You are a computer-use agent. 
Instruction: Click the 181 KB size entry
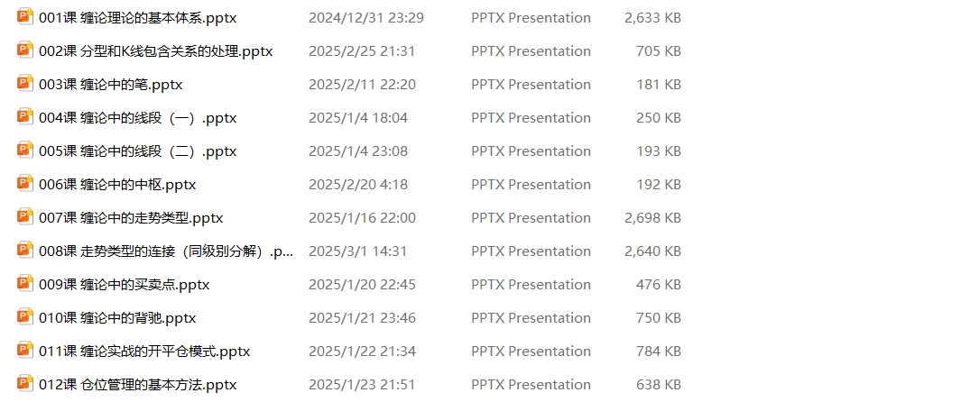(x=659, y=84)
